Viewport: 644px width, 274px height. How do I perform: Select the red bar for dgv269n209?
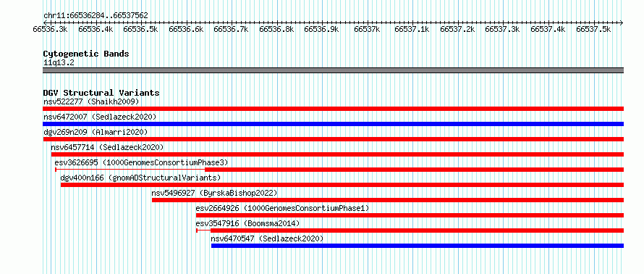coord(333,139)
